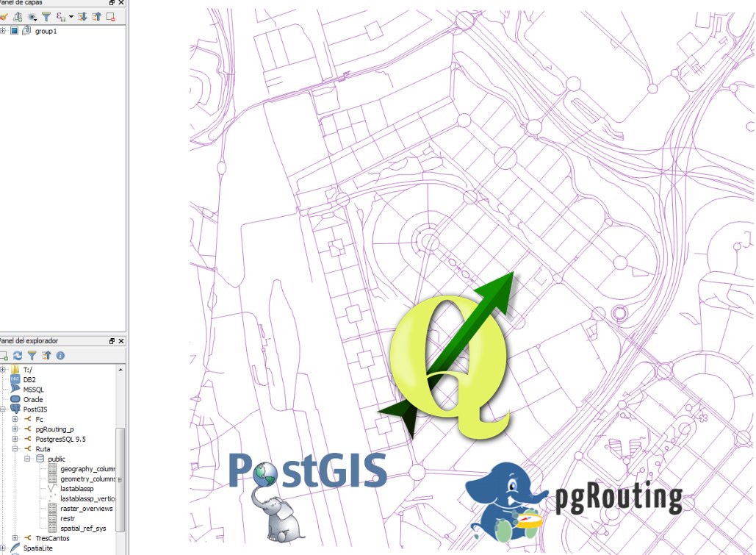756x555 pixels.
Task: Open layer styling panel icon in layers toolbar
Action: [4, 17]
